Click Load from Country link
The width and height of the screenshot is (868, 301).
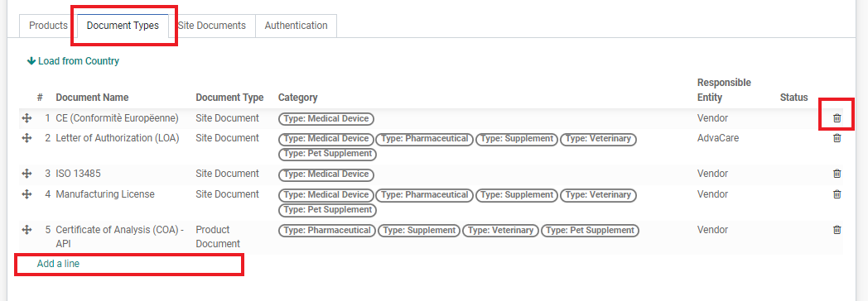pos(73,60)
